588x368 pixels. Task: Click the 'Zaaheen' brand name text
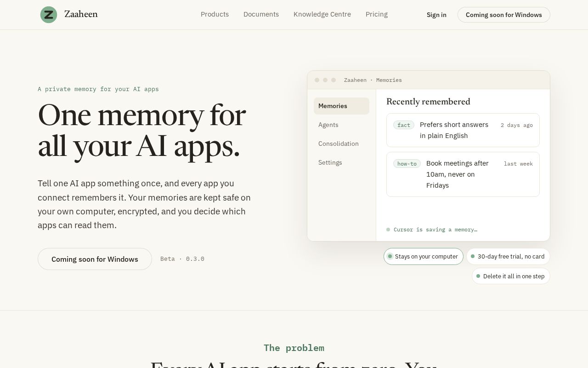coord(81,14)
